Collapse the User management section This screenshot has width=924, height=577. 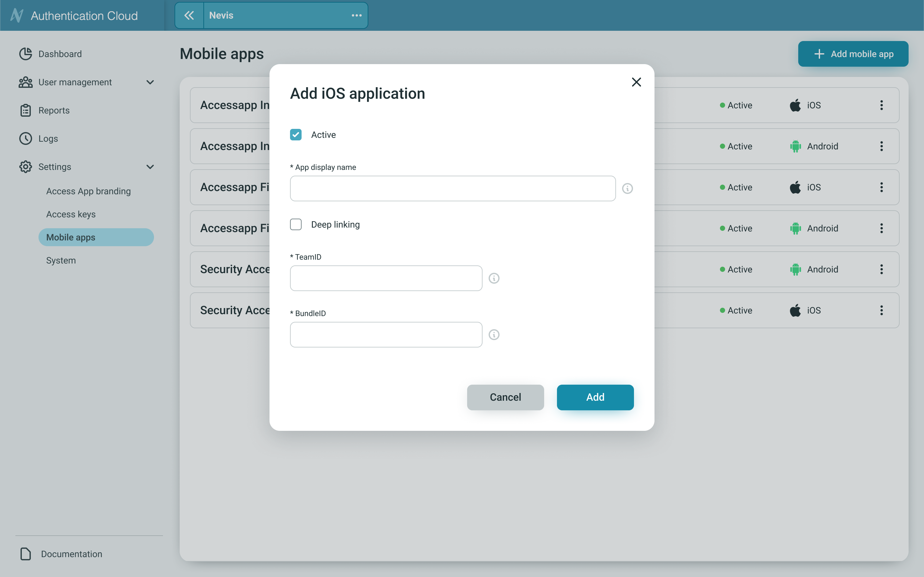coord(150,82)
